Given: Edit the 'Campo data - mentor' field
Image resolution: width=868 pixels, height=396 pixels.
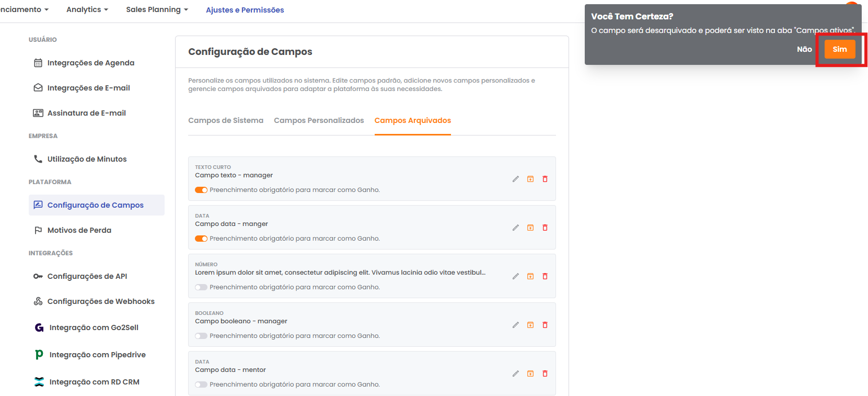Looking at the screenshot, I should click(515, 374).
